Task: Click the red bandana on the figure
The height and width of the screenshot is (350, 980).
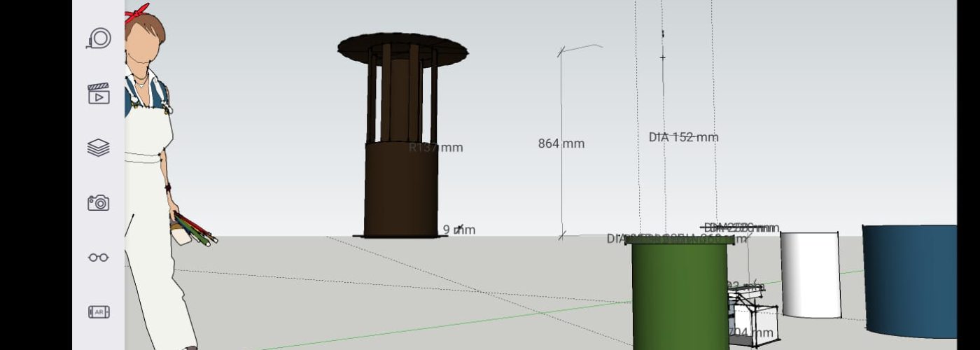Action: click(137, 13)
